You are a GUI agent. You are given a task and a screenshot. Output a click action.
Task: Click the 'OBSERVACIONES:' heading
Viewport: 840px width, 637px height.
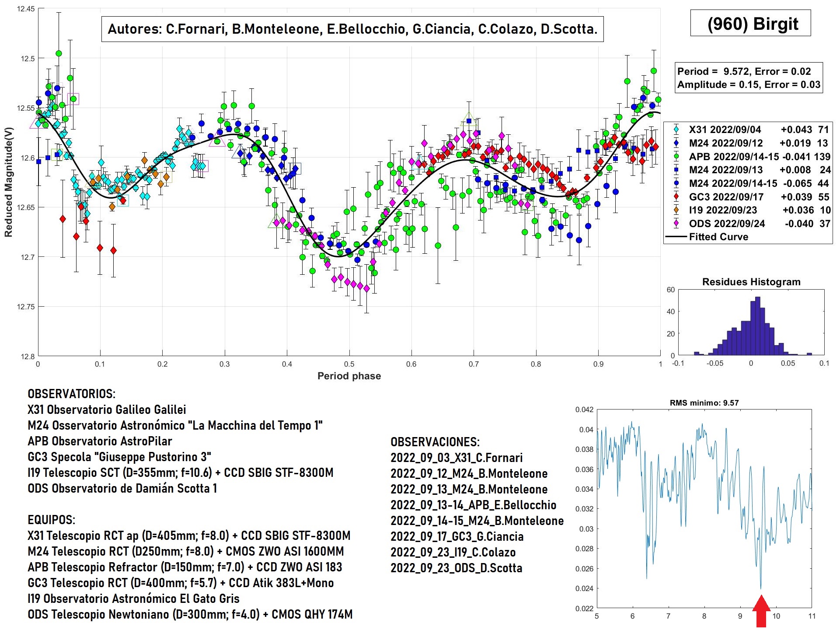[435, 442]
